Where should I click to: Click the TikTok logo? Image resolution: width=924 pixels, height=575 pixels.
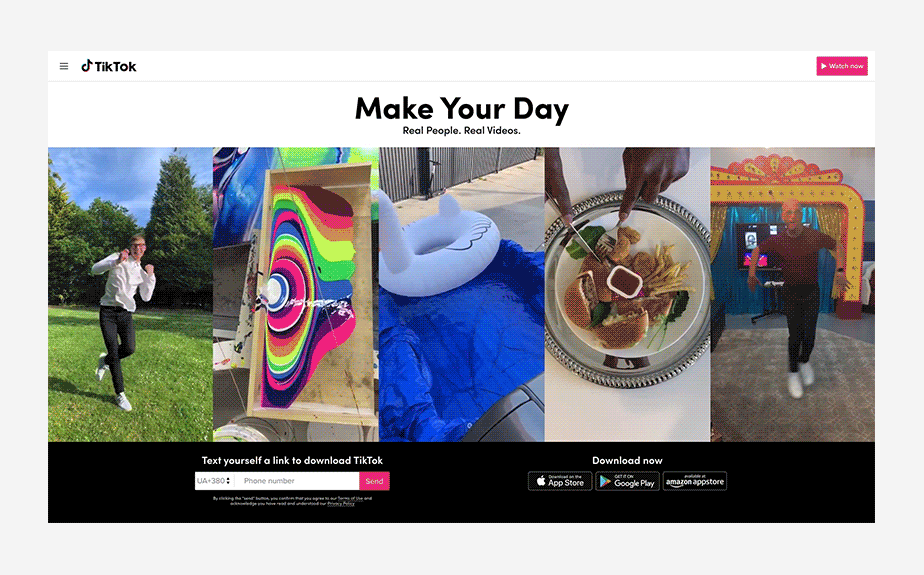108,66
